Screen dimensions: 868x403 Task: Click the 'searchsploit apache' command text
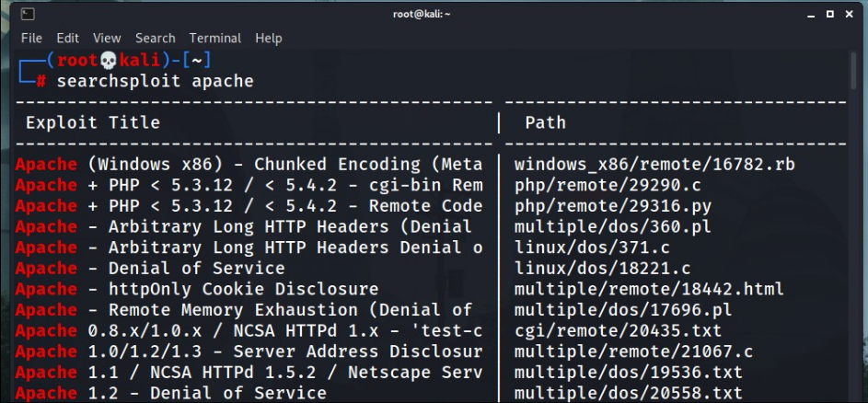155,82
